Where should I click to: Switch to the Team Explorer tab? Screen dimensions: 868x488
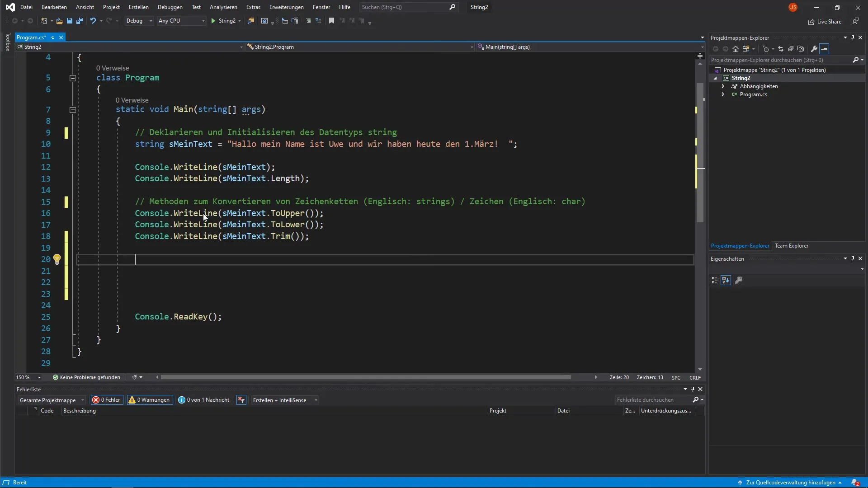791,246
